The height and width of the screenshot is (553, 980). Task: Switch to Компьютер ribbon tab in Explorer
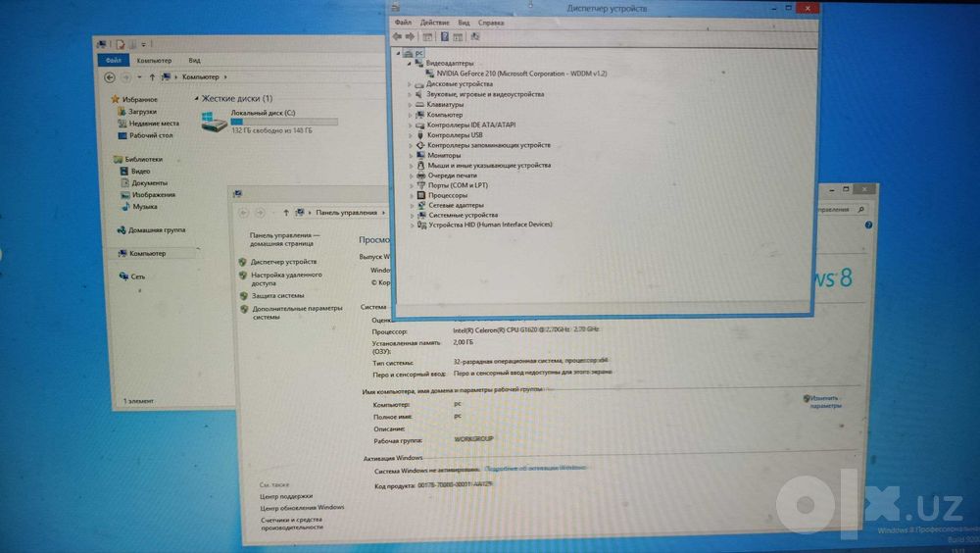click(154, 61)
